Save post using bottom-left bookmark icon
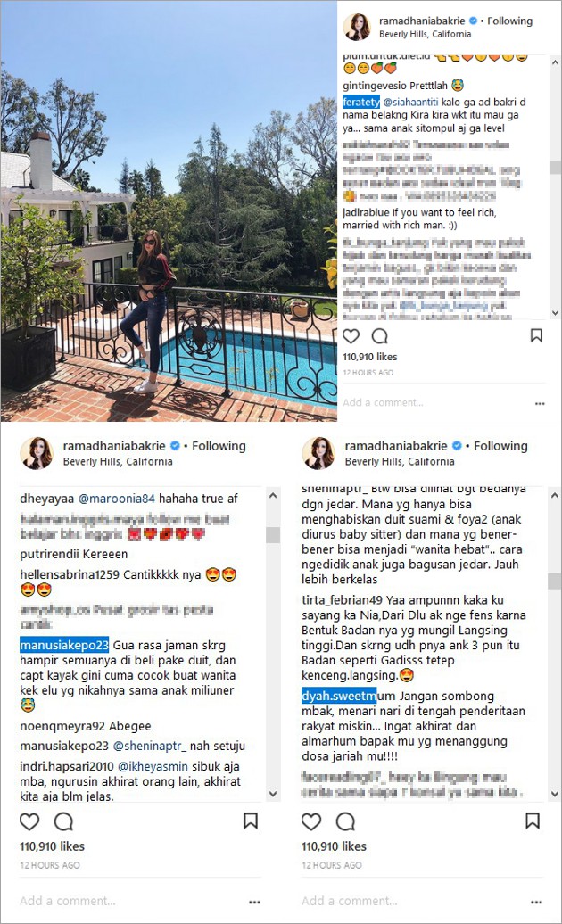562x924 pixels. [x=251, y=821]
